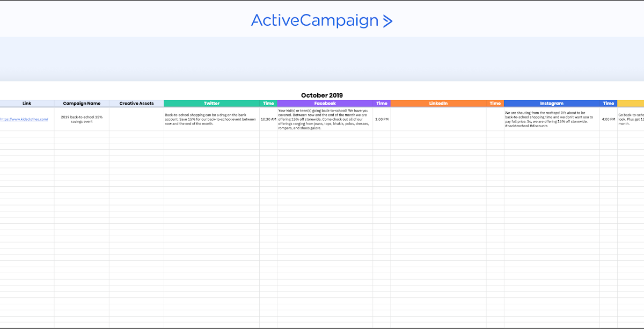This screenshot has width=644, height=329.
Task: Click the purple Facebook header cell
Action: coord(325,104)
